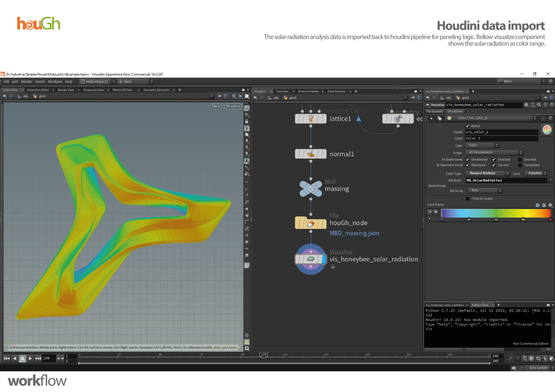
Task: Click the duplicate visualizer icon
Action: [x=440, y=118]
